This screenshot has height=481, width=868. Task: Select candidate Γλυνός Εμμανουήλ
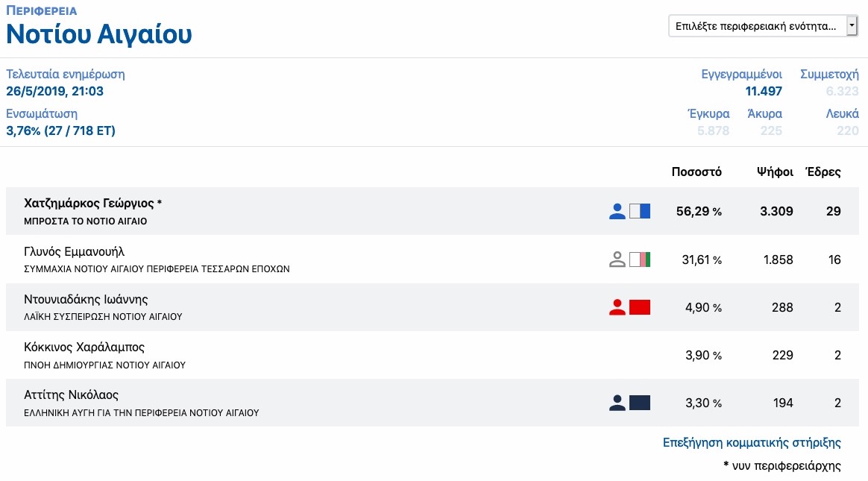click(79, 251)
